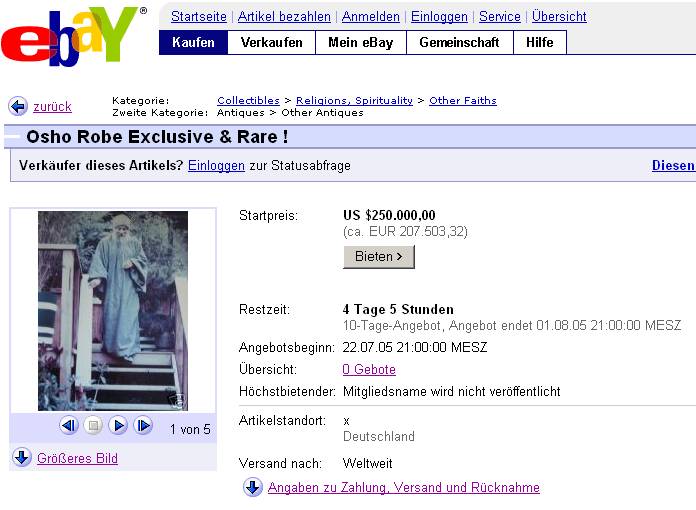Open the Hilfe tab
Screen dimensions: 696x510
click(540, 43)
